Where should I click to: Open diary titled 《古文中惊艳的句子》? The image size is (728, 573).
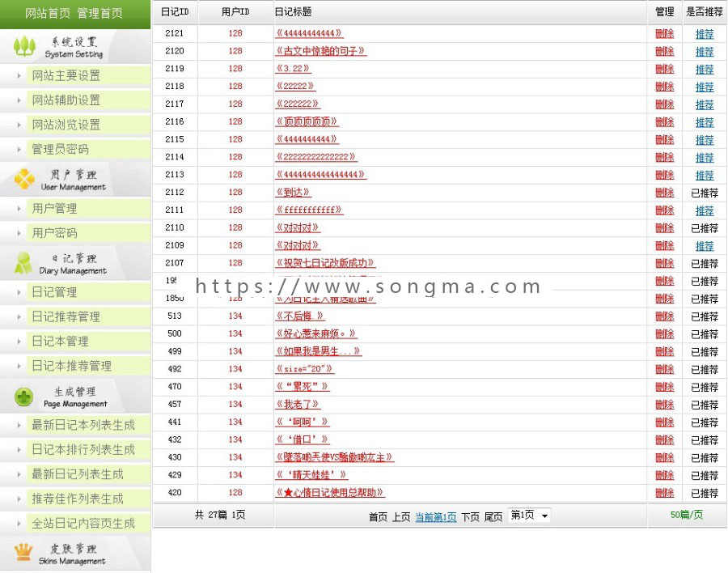pos(321,51)
